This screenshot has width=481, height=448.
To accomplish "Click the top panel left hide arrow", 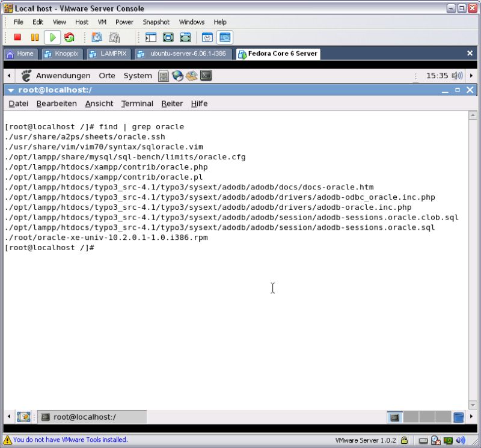I will [x=9, y=76].
